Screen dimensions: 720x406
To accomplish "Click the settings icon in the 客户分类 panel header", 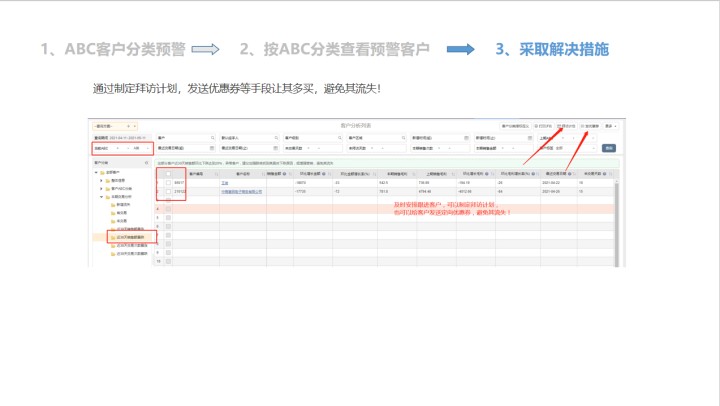I will (146, 163).
